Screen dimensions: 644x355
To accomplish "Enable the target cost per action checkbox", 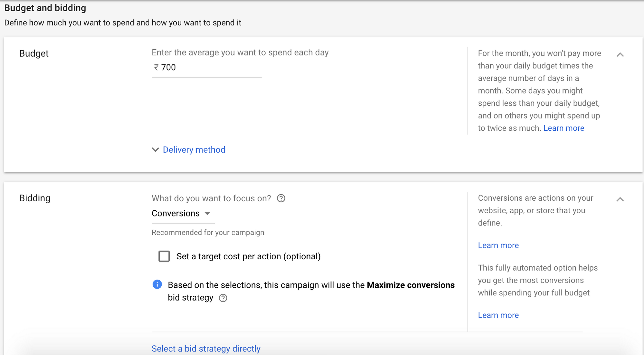I will (164, 256).
